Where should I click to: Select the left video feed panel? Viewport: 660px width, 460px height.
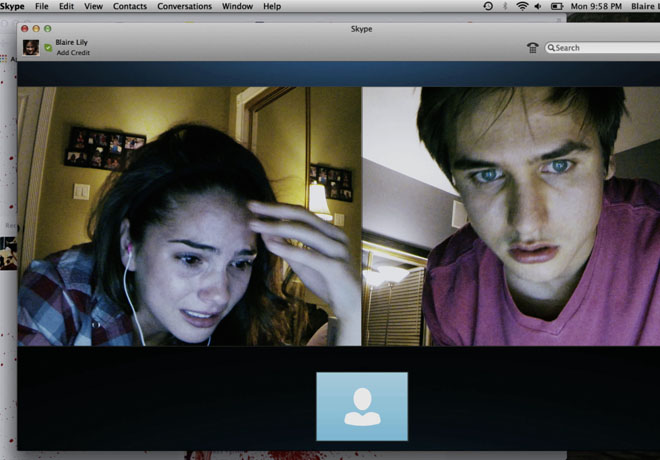(189, 215)
